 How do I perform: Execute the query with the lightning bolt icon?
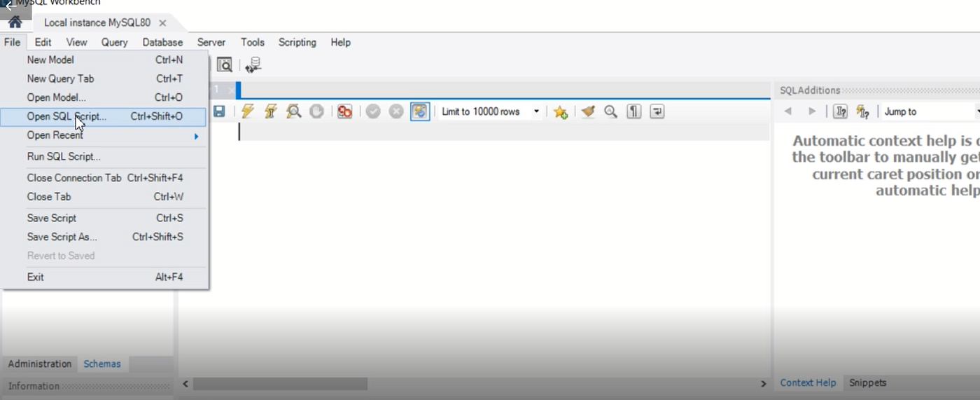point(247,111)
